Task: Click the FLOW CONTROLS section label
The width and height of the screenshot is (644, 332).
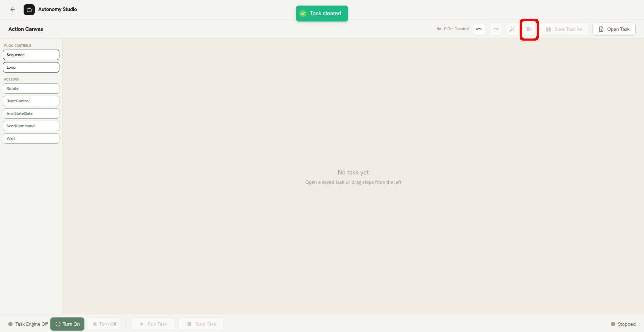Action: 18,46
